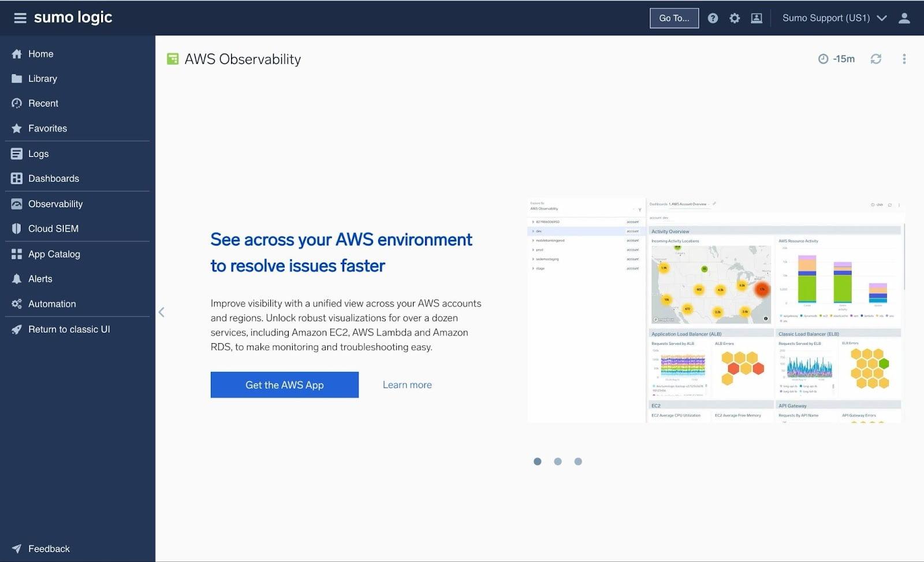Click the Sumo Logic logo

click(73, 17)
